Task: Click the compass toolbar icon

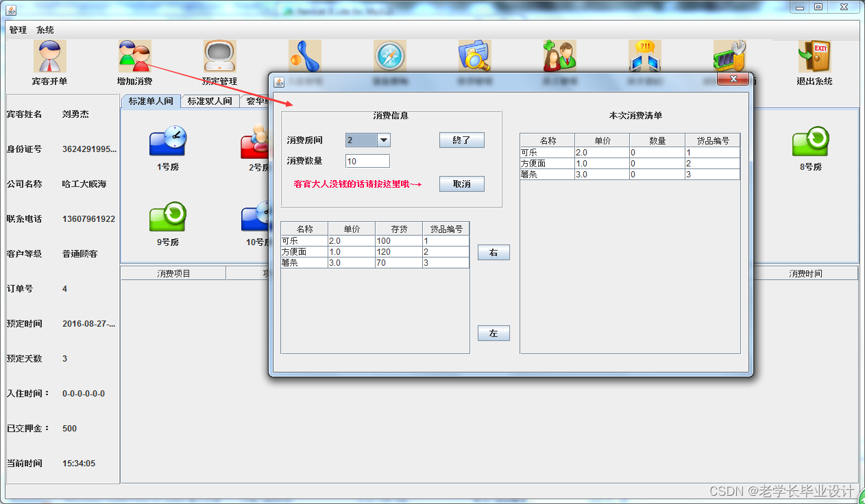Action: (389, 55)
